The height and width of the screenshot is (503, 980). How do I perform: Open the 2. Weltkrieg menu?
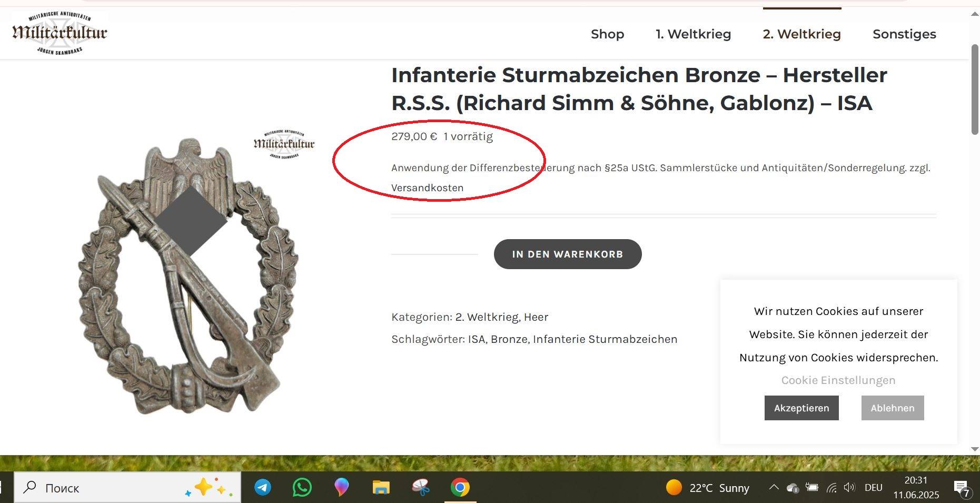pyautogui.click(x=801, y=34)
